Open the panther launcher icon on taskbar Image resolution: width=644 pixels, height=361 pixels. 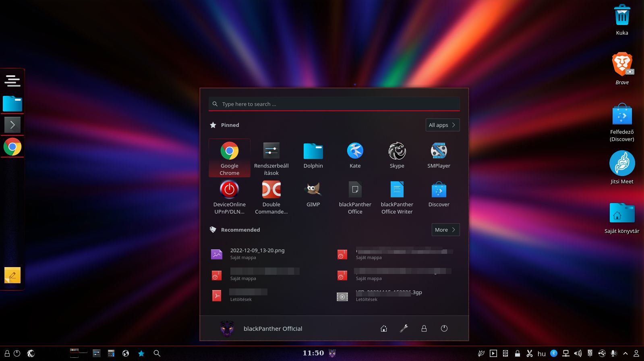(31, 353)
